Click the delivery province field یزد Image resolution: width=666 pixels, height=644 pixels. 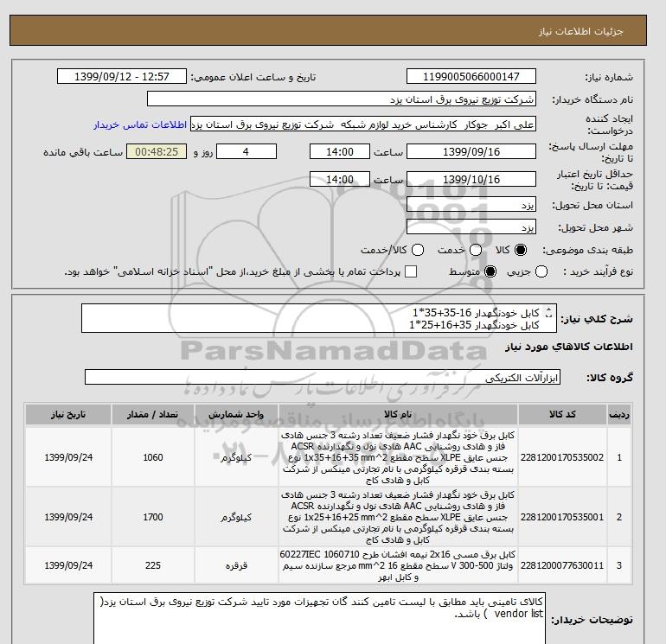471,204
